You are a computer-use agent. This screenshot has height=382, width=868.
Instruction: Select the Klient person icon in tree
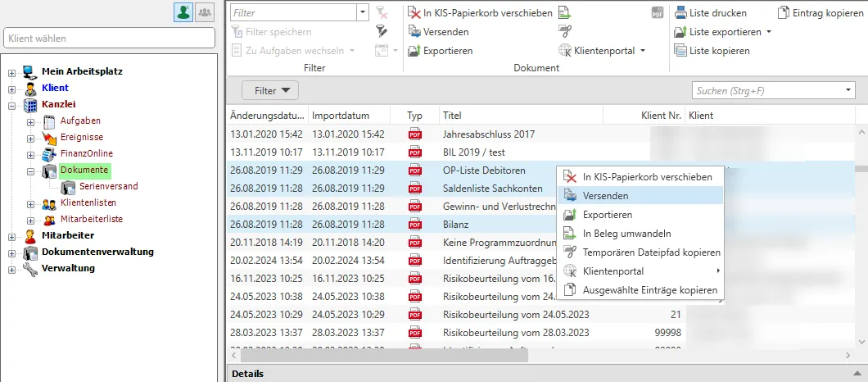[x=29, y=89]
